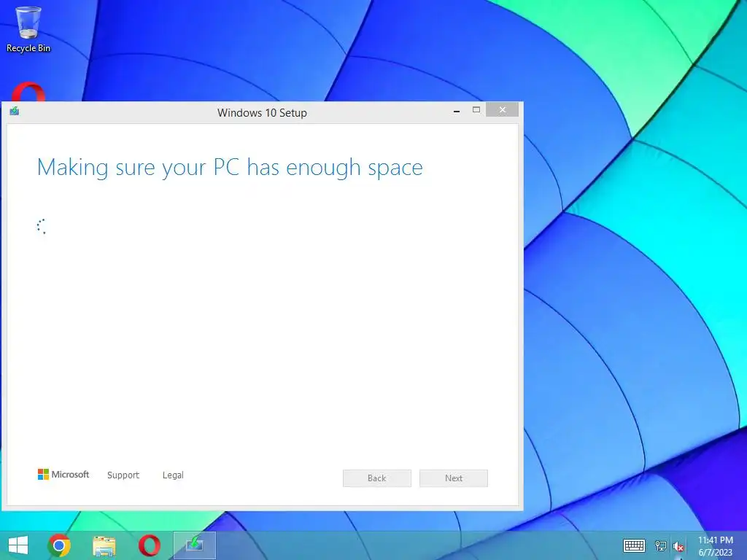Click the Next button

click(x=454, y=478)
